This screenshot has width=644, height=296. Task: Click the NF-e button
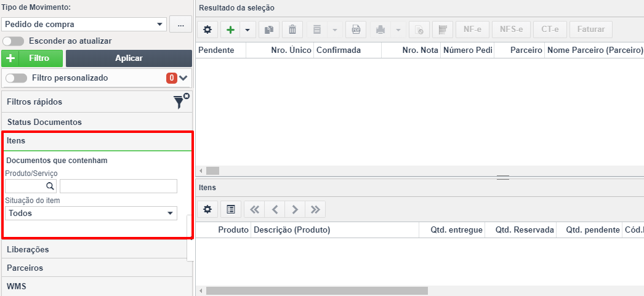(x=472, y=30)
